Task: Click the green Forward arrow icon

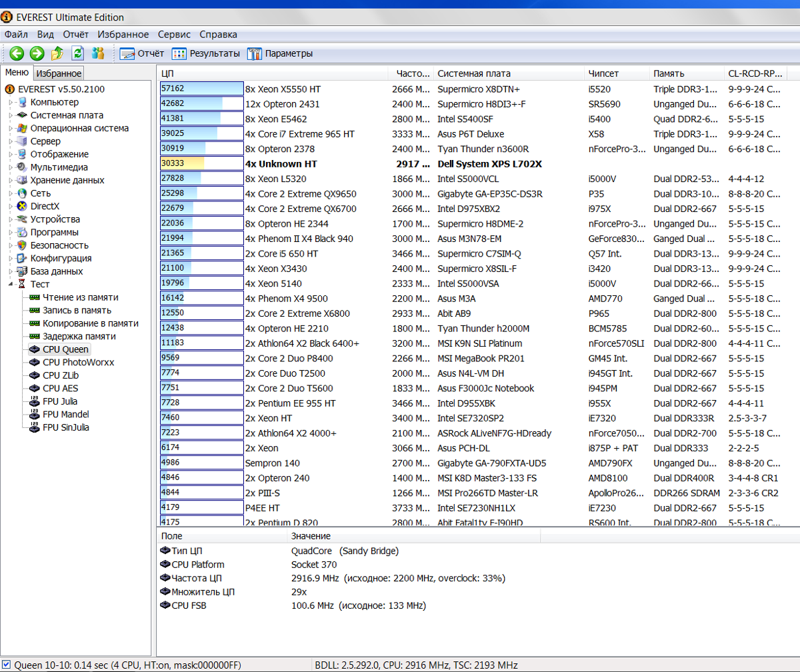Action: coord(37,53)
